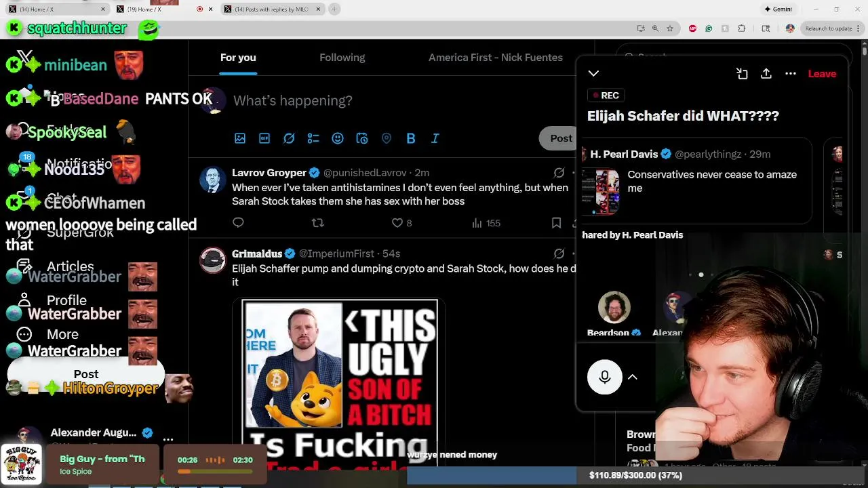This screenshot has height=488, width=868.
Task: Tag a location on the post
Action: (387, 138)
